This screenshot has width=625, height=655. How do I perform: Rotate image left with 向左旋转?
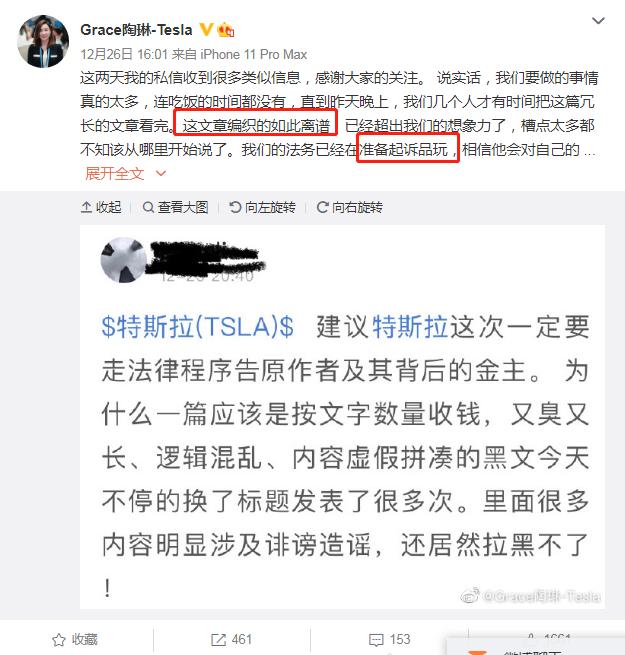click(x=262, y=207)
